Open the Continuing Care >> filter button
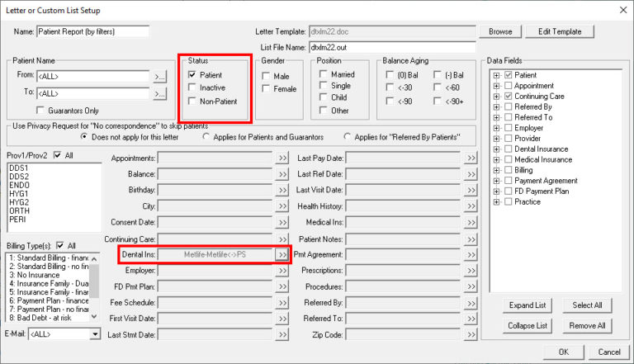The width and height of the screenshot is (634, 364). click(282, 239)
